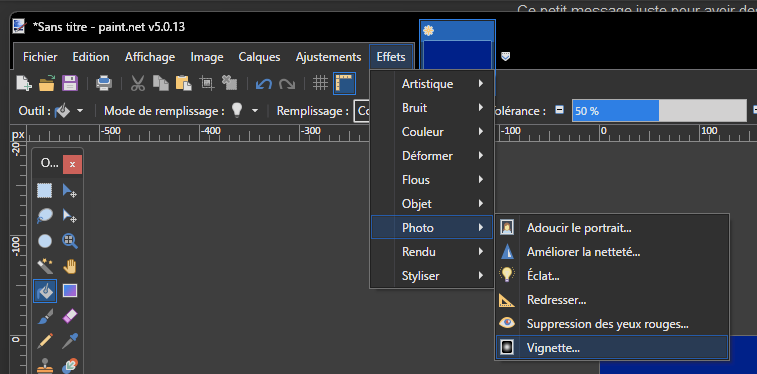Open the Edition menu

click(91, 57)
